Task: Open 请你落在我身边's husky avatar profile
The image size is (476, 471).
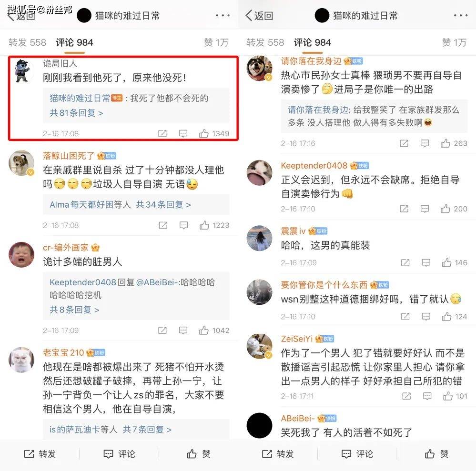Action: pos(259,68)
